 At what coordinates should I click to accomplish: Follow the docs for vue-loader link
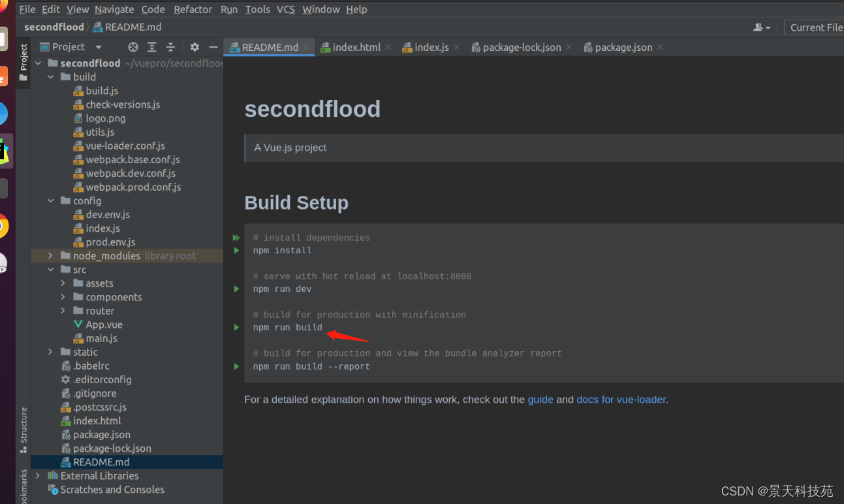(x=621, y=400)
